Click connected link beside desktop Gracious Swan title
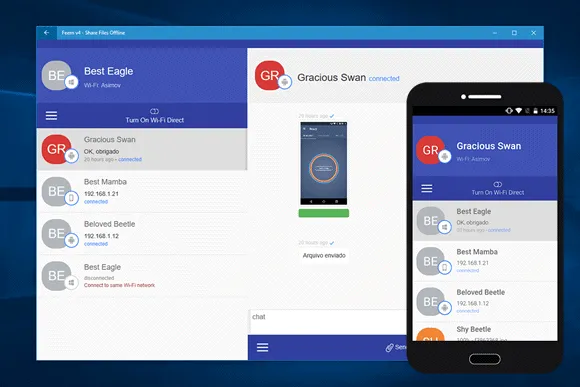The height and width of the screenshot is (387, 580). pyautogui.click(x=384, y=78)
